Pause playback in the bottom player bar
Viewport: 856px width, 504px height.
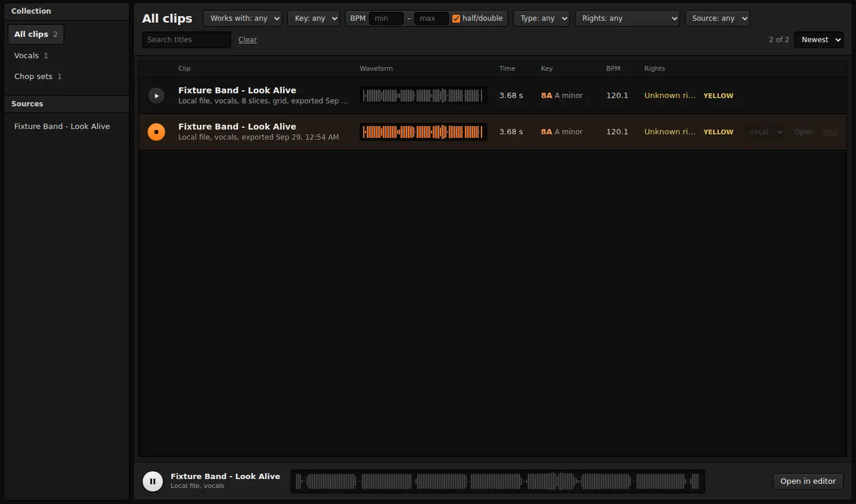pyautogui.click(x=153, y=481)
